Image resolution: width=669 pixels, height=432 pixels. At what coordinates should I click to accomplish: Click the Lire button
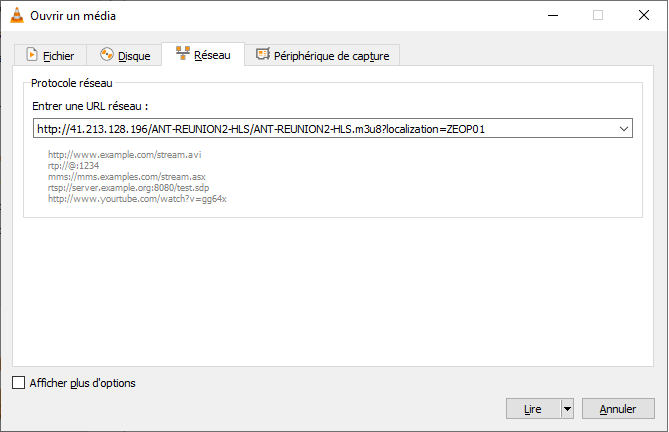(533, 409)
